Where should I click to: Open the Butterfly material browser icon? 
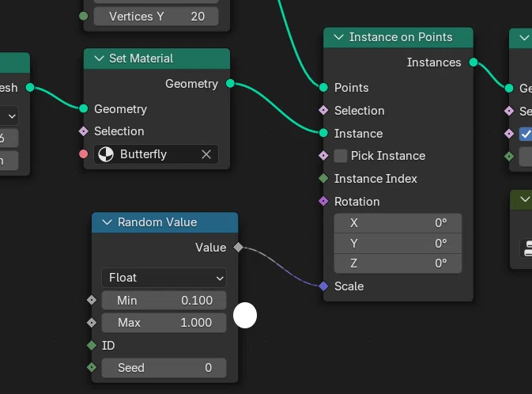point(106,154)
